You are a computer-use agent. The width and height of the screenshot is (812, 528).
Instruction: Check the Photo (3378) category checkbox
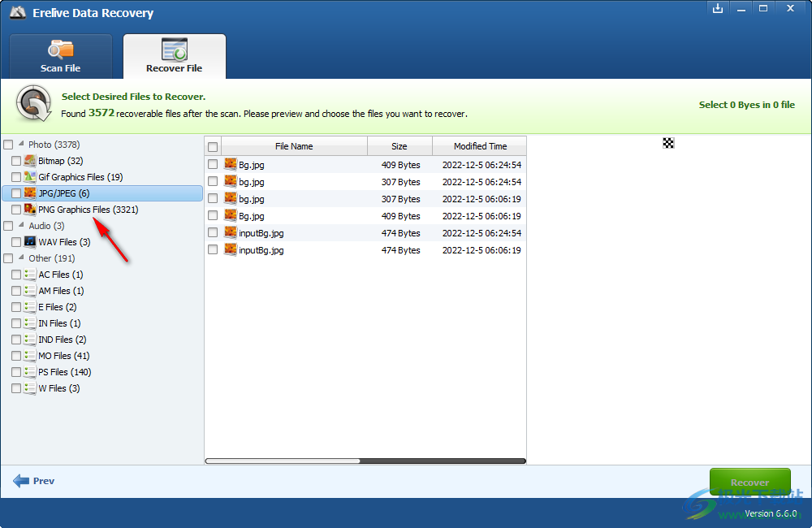8,145
